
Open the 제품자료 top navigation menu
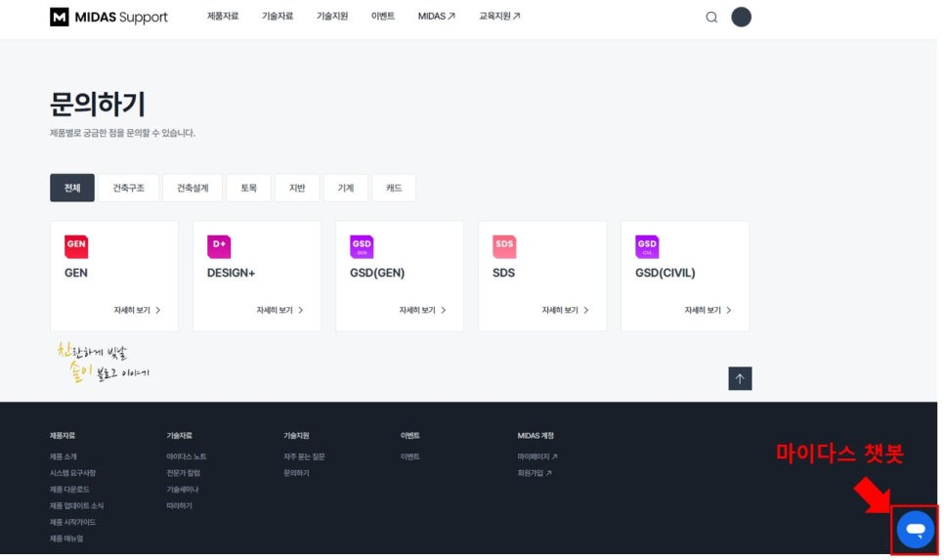tap(223, 17)
